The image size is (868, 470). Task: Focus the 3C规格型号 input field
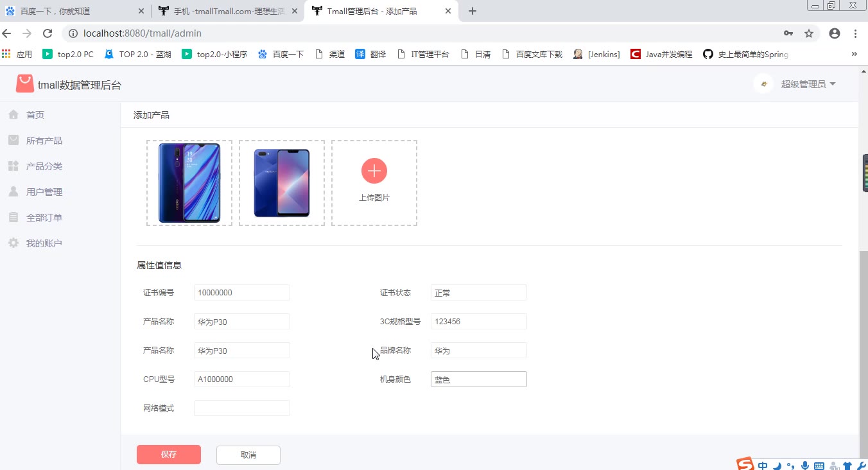[479, 322]
